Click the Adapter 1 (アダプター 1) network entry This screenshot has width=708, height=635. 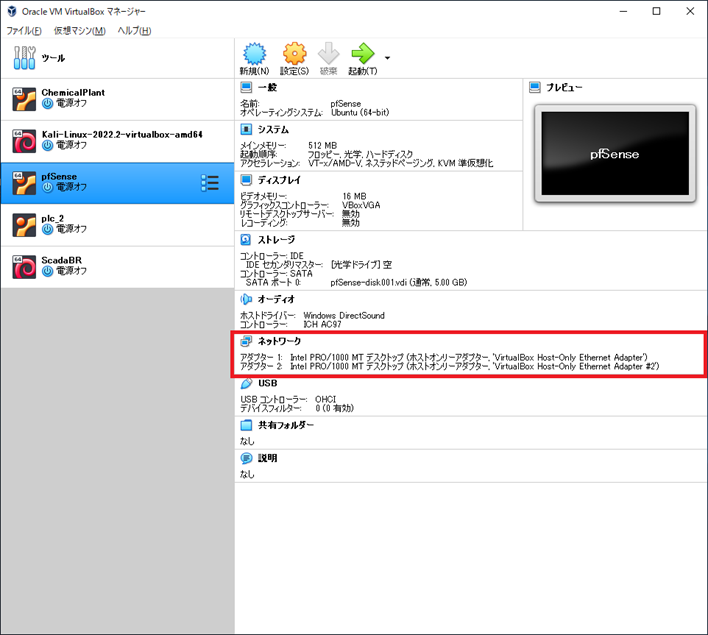pos(443,357)
